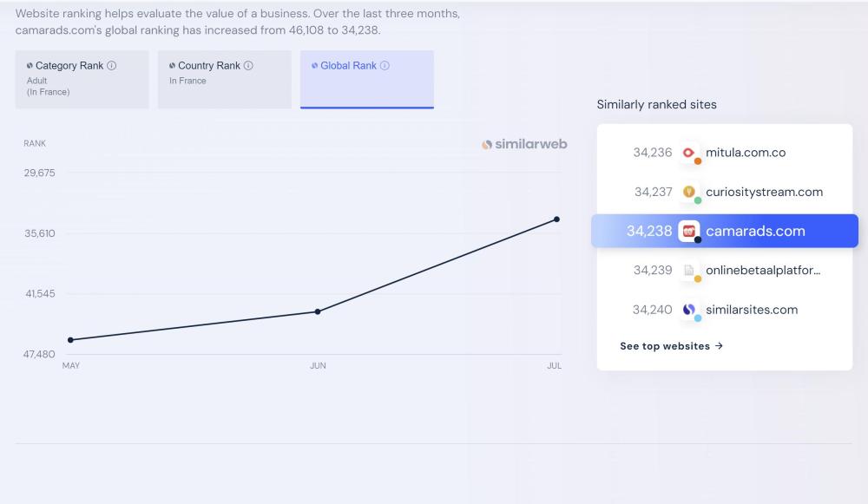Click the camarads.com favicon icon

pyautogui.click(x=689, y=232)
